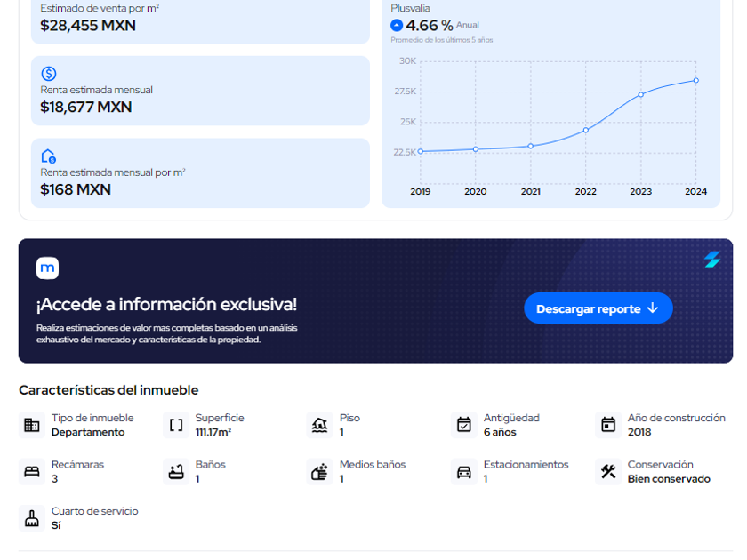Click the Baños bathtub icon
Viewport: 747px width, 560px height.
tap(176, 472)
